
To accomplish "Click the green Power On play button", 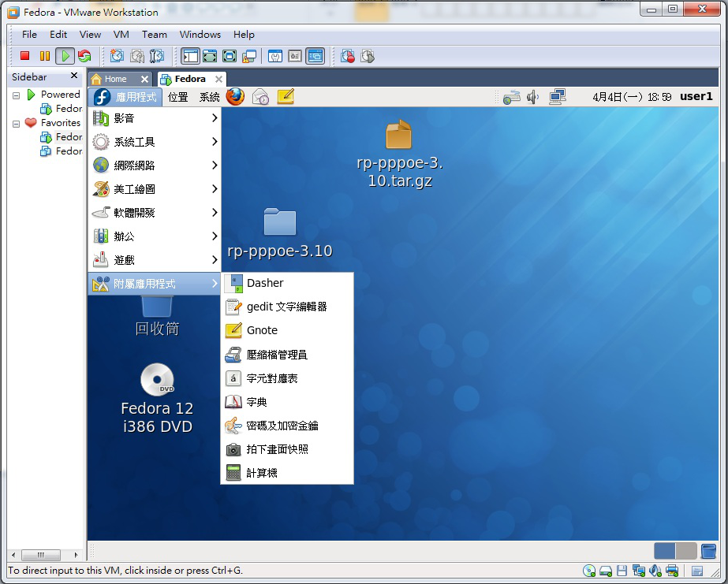I will click(65, 56).
